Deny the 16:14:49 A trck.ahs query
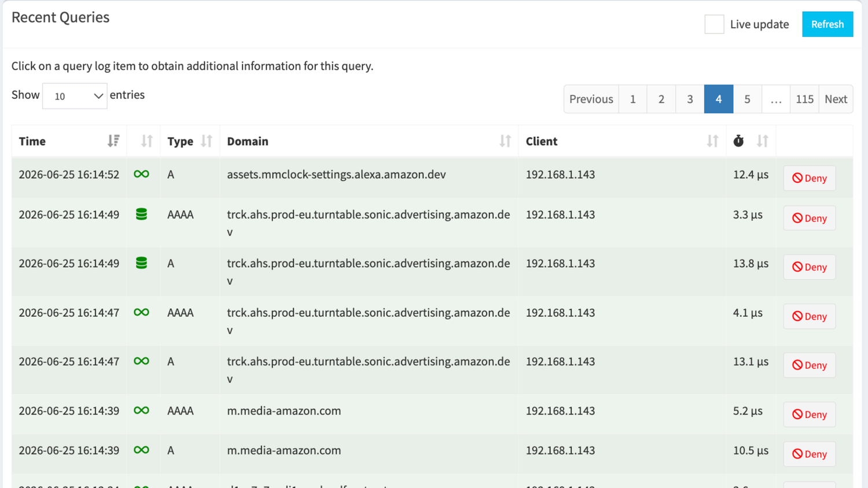The height and width of the screenshot is (488, 868). click(x=810, y=267)
